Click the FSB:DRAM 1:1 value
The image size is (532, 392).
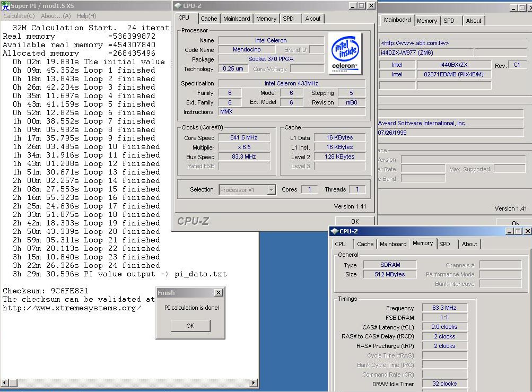click(444, 317)
